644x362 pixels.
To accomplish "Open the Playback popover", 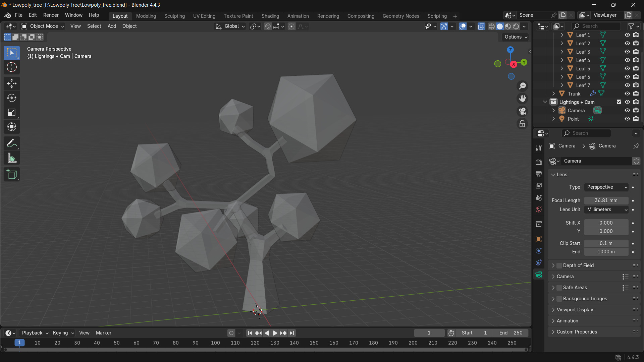I will pos(35,333).
